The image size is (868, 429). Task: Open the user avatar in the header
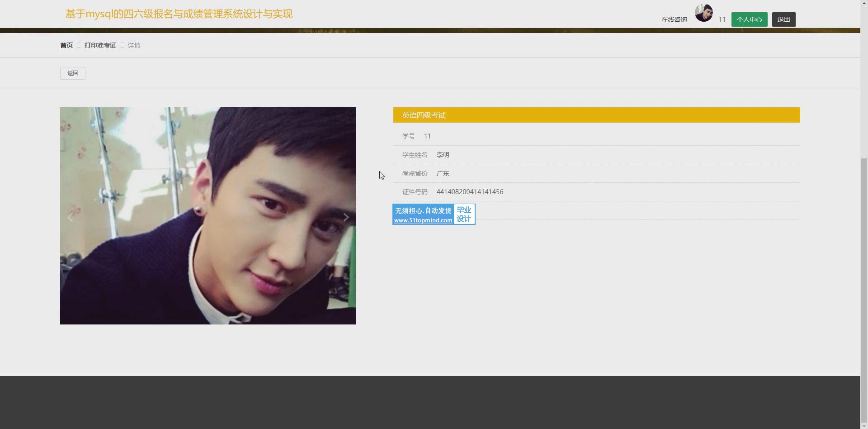tap(704, 13)
